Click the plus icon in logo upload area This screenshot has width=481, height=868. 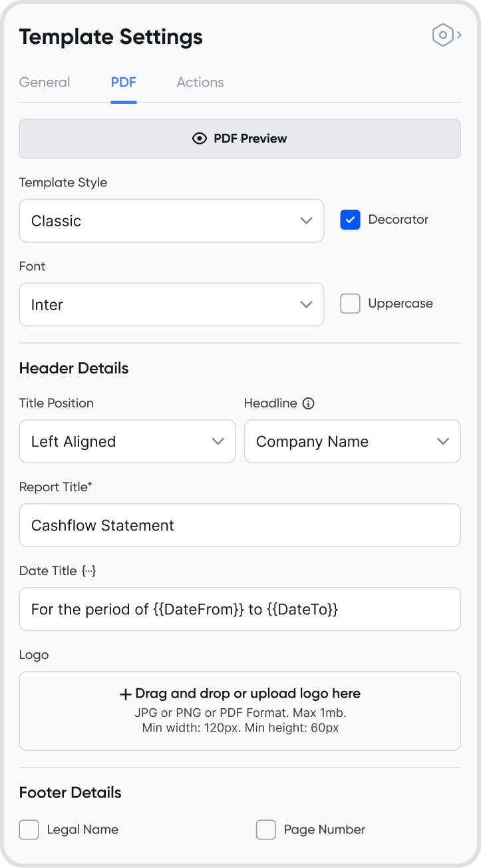125,694
